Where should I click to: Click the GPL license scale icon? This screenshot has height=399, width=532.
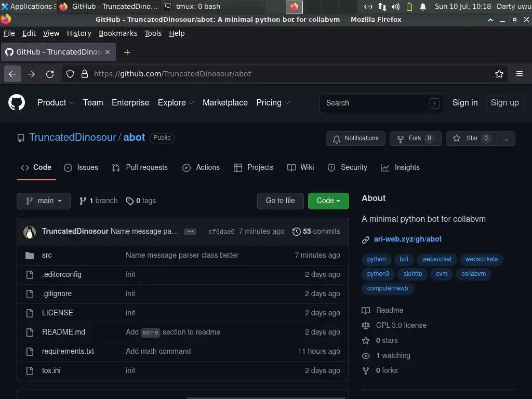tap(366, 325)
